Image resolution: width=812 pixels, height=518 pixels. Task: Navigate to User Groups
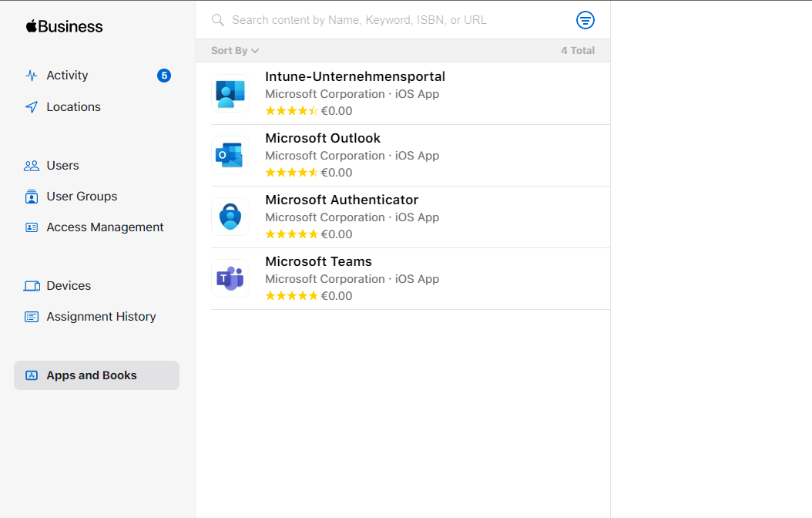(82, 197)
